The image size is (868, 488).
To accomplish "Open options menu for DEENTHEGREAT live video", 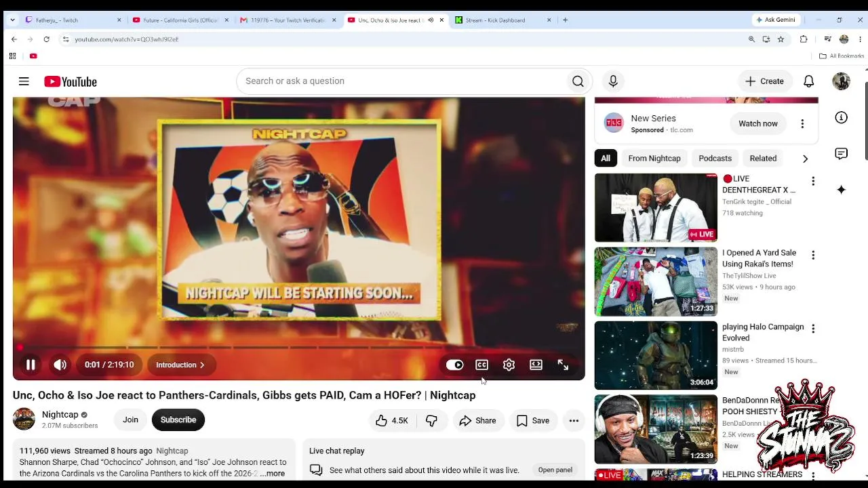I will coord(813,181).
